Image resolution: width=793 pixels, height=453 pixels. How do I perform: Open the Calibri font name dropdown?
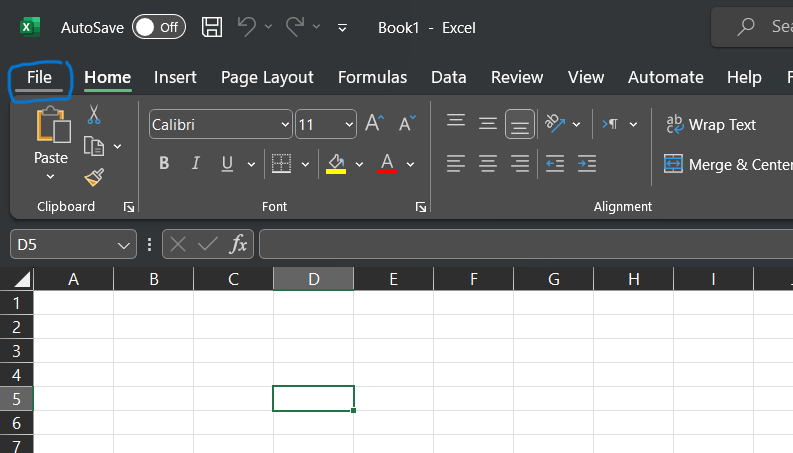[x=285, y=124]
